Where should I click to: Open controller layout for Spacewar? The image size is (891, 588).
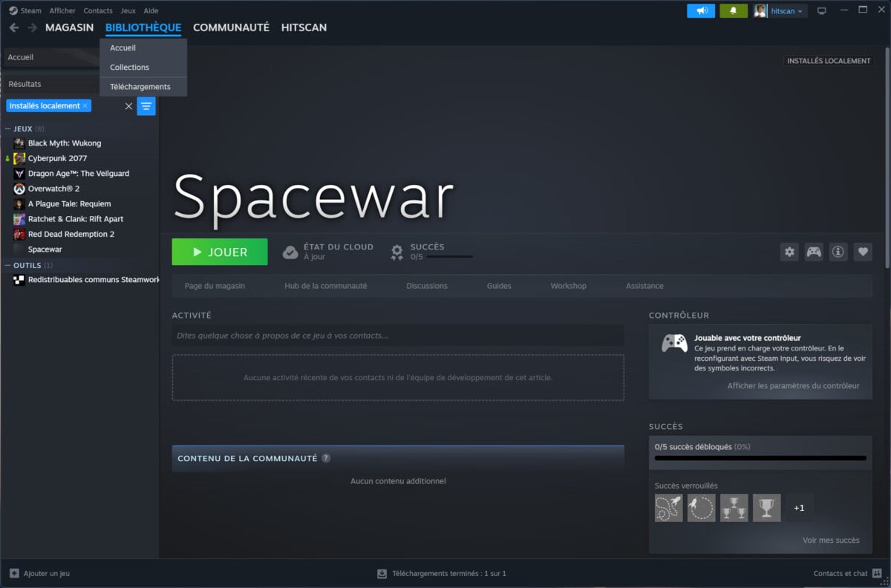(x=814, y=252)
